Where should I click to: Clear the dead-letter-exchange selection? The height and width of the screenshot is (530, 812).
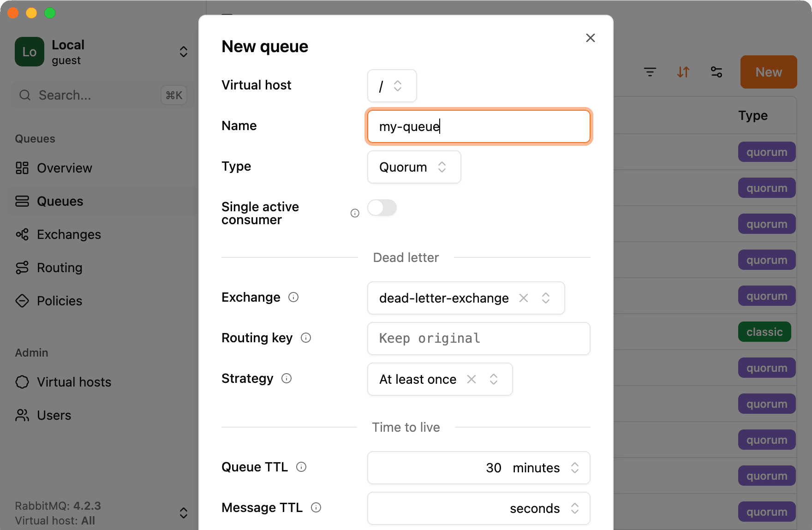point(524,298)
